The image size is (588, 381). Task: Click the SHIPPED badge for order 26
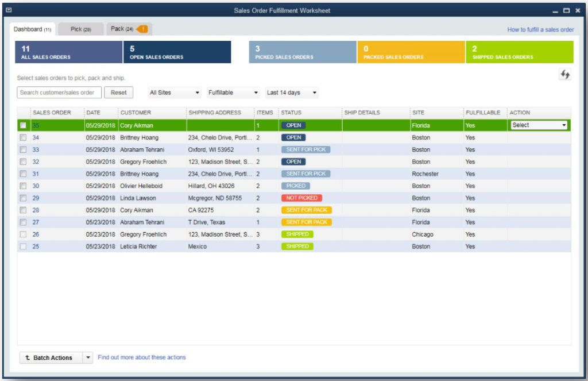[297, 234]
